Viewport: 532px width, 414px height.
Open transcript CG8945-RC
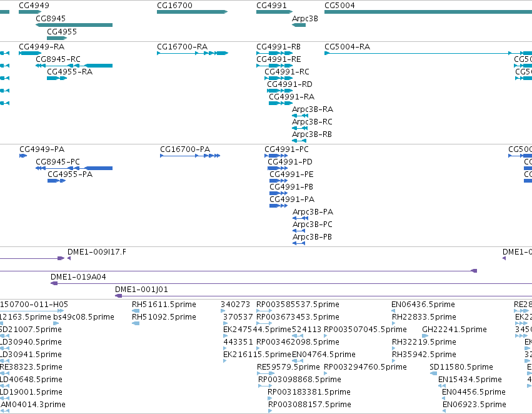coord(58,59)
